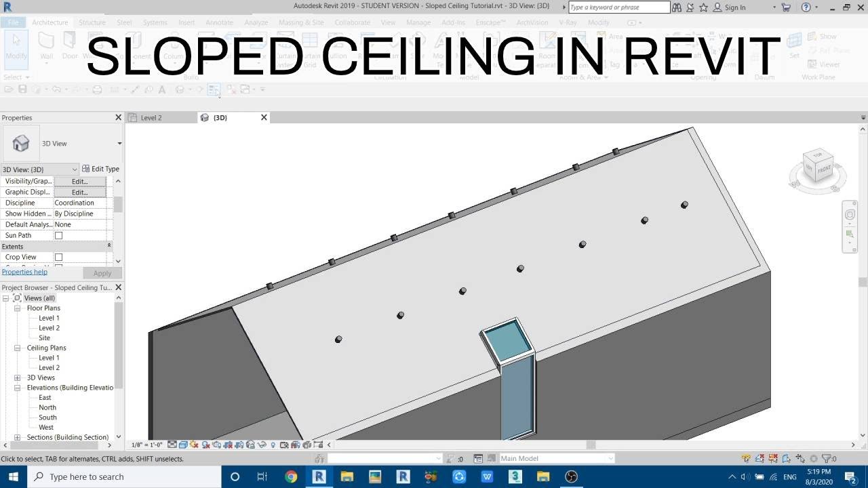Toggle the Crop View checkbox
The height and width of the screenshot is (488, 868).
coord(58,257)
